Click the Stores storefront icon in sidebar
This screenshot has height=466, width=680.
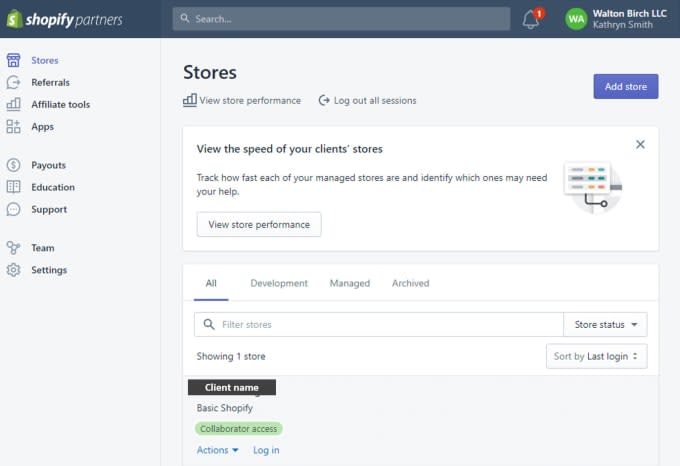13,60
